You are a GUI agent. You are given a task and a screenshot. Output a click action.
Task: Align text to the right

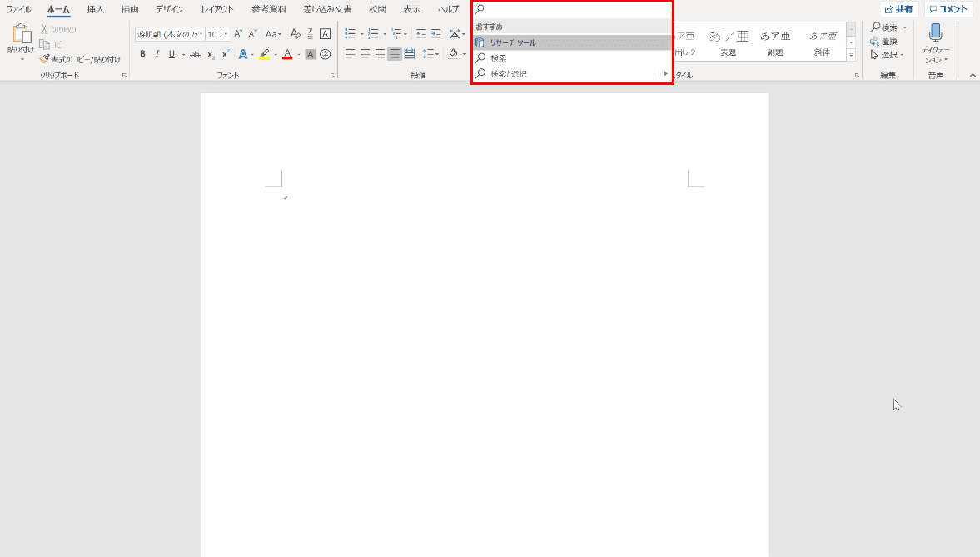pos(380,54)
